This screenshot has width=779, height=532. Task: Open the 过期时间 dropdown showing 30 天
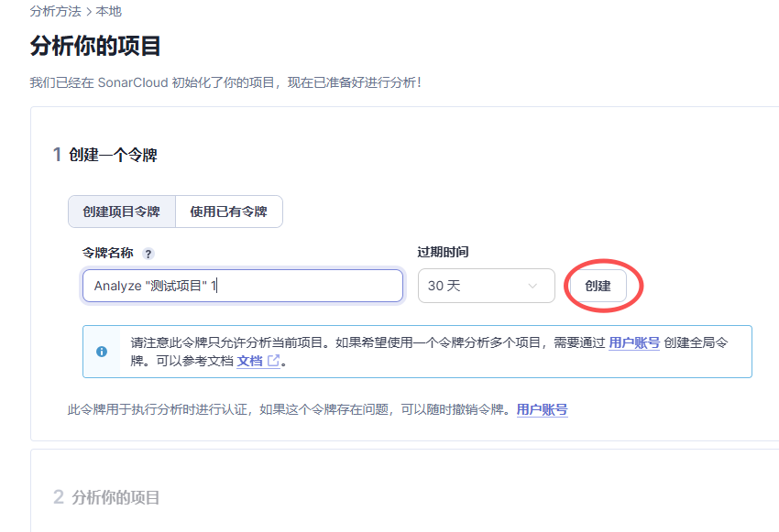tap(486, 286)
